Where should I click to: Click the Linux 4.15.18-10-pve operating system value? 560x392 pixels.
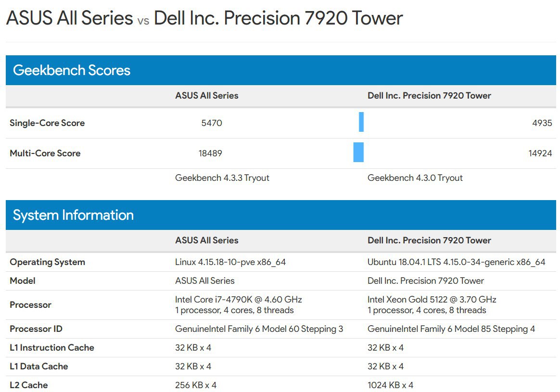(230, 262)
